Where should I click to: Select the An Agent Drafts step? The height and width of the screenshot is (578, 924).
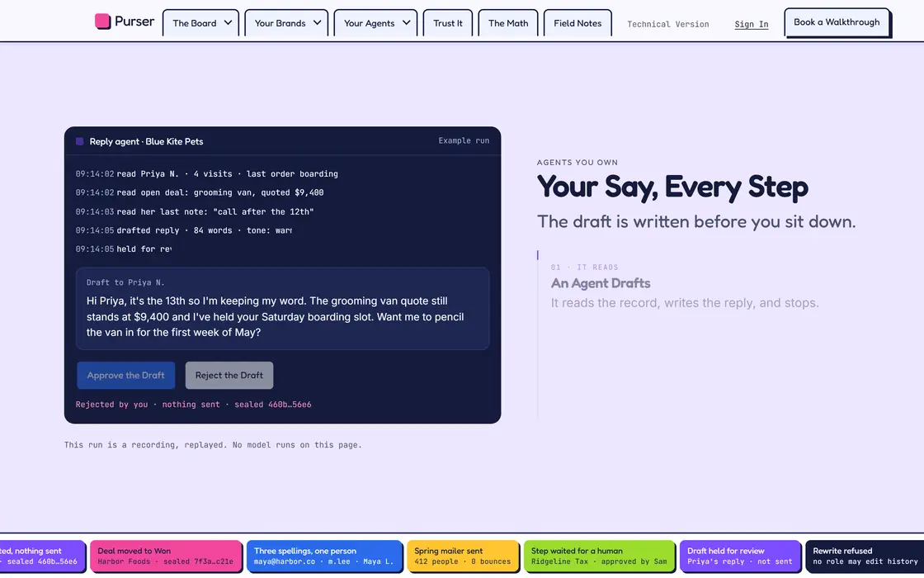coord(684,286)
